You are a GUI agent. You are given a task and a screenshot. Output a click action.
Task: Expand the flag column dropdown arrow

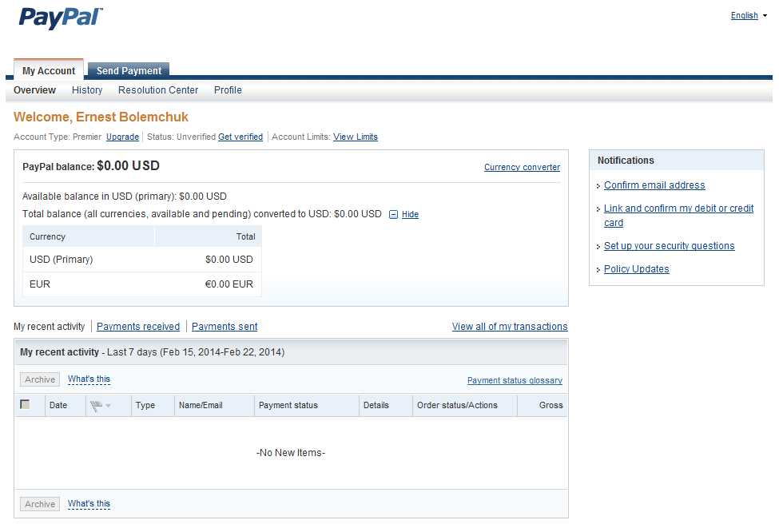[x=109, y=406]
